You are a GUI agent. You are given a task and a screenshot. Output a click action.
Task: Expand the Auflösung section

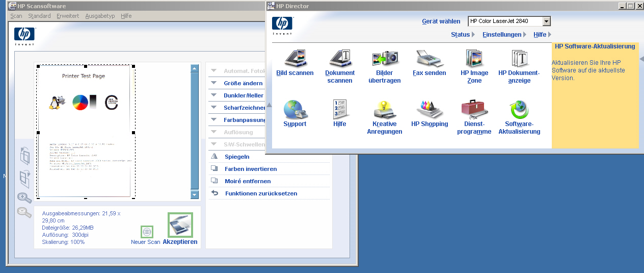(x=214, y=132)
